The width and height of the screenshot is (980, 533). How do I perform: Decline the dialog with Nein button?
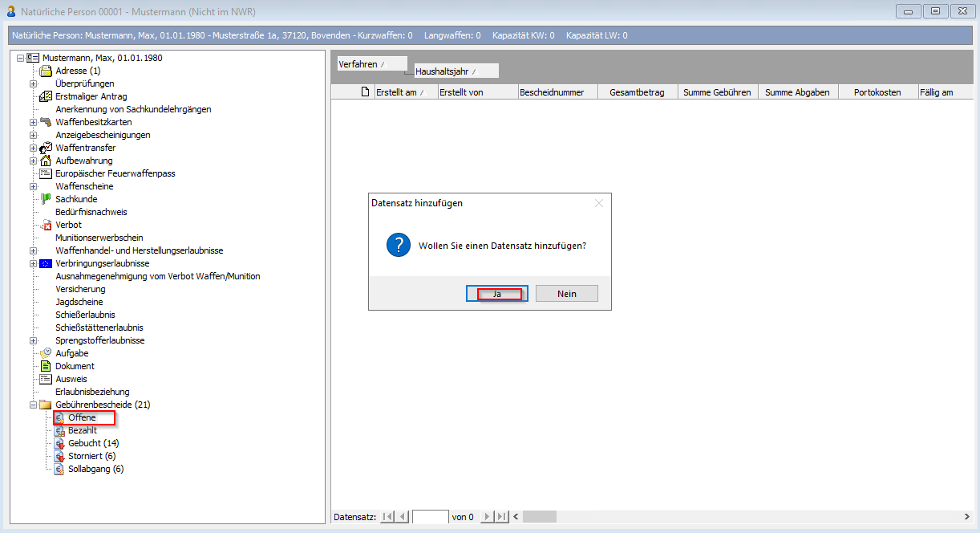566,294
